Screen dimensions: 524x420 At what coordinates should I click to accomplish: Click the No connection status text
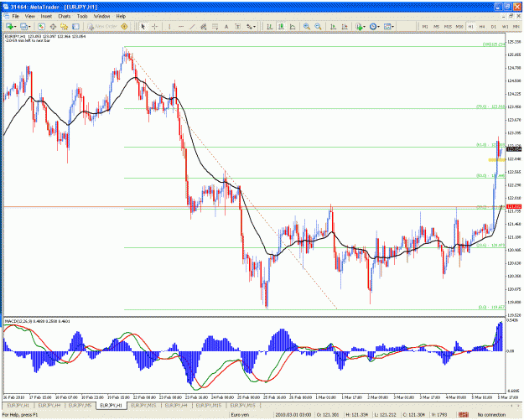point(491,415)
